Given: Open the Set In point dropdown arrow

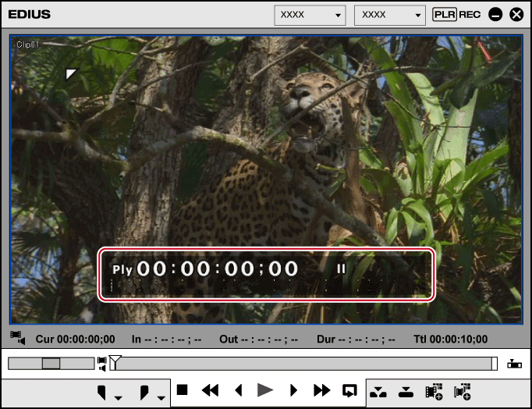Looking at the screenshot, I should tap(118, 397).
